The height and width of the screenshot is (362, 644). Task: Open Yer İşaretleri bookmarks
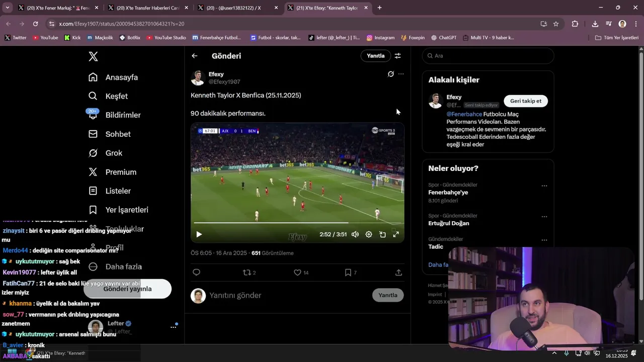coord(118,210)
